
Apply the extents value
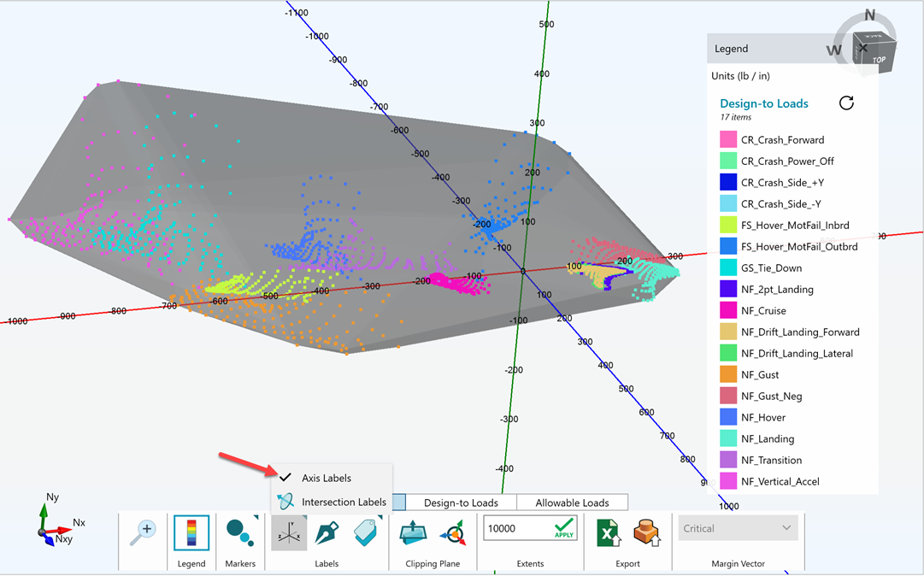564,527
